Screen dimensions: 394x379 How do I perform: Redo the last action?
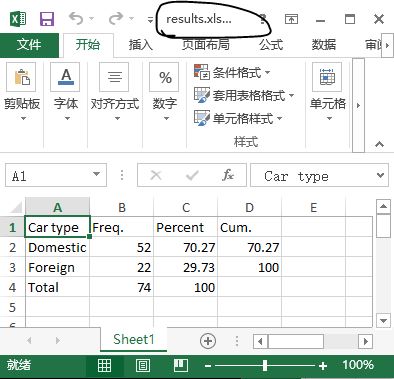coord(116,18)
